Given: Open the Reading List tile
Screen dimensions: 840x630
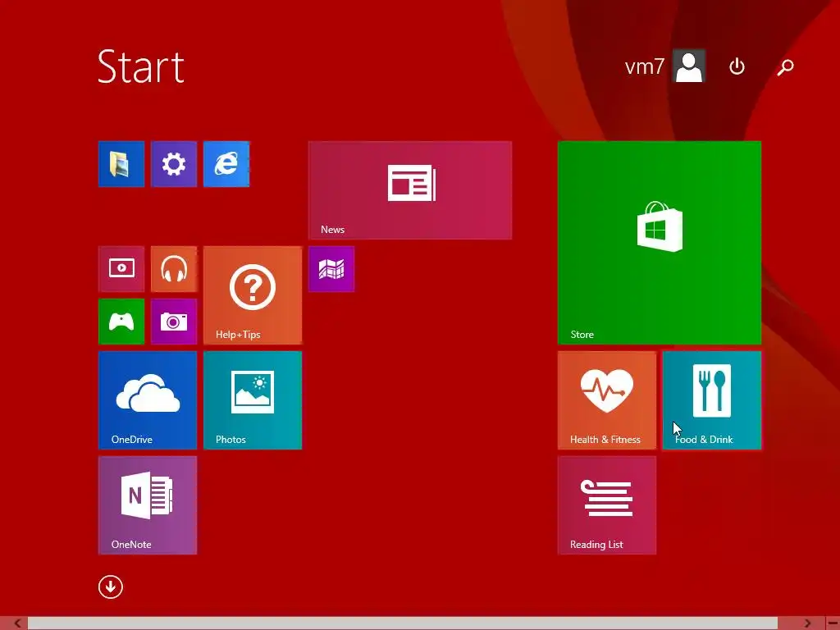Looking at the screenshot, I should 606,505.
